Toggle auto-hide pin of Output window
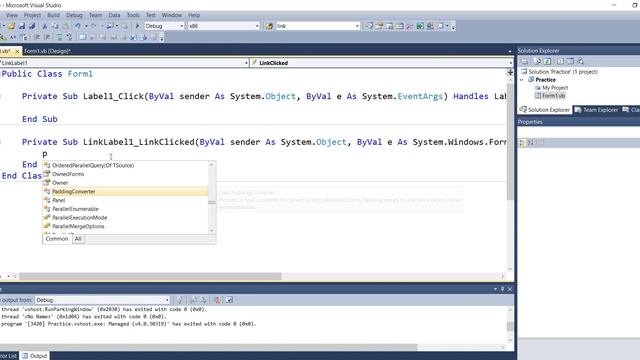 (502, 289)
